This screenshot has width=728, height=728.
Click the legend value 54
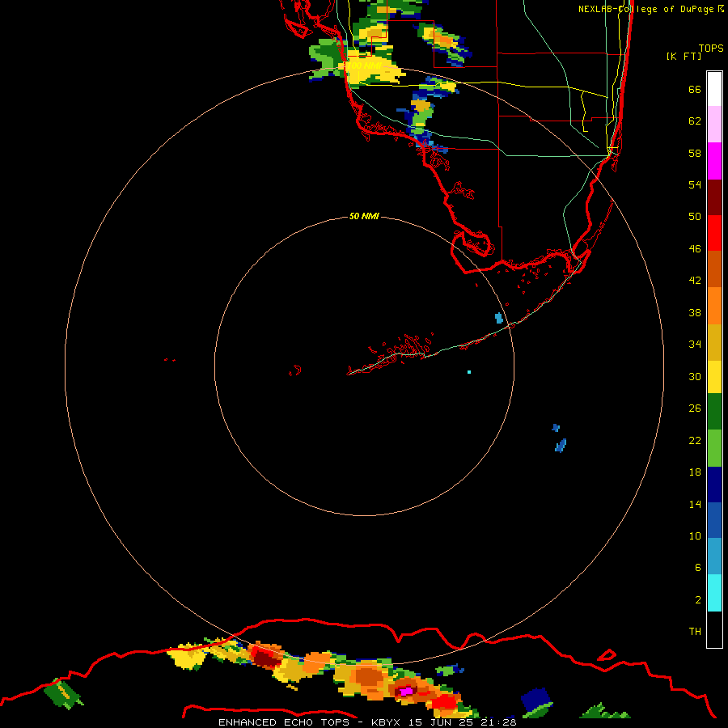pyautogui.click(x=695, y=184)
